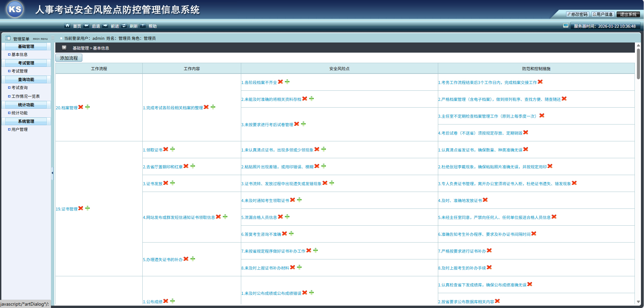
Task: Add an item under 19.证书管理 with its green plus
Action: (x=87, y=208)
